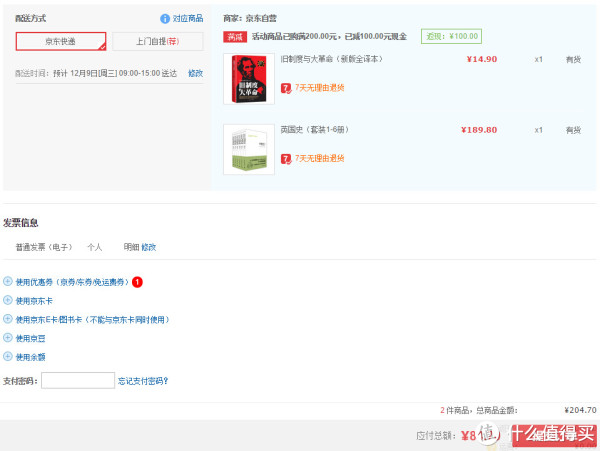
Task: Click 有货 stock status for 旧制度与大革命
Action: tap(573, 59)
